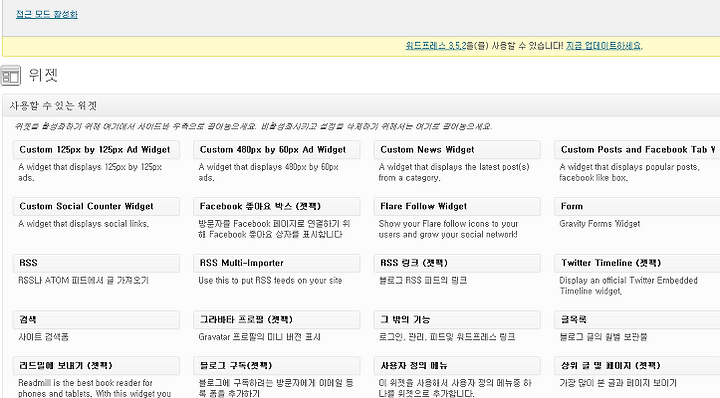Select the 글목록 widget
Screen dimensions: 720x398
(x=637, y=320)
